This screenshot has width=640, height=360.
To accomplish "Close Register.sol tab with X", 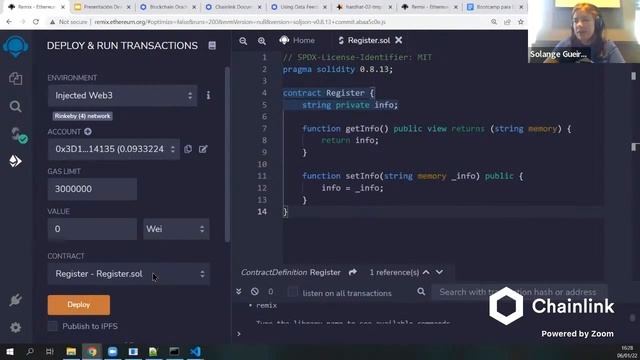I will 399,40.
